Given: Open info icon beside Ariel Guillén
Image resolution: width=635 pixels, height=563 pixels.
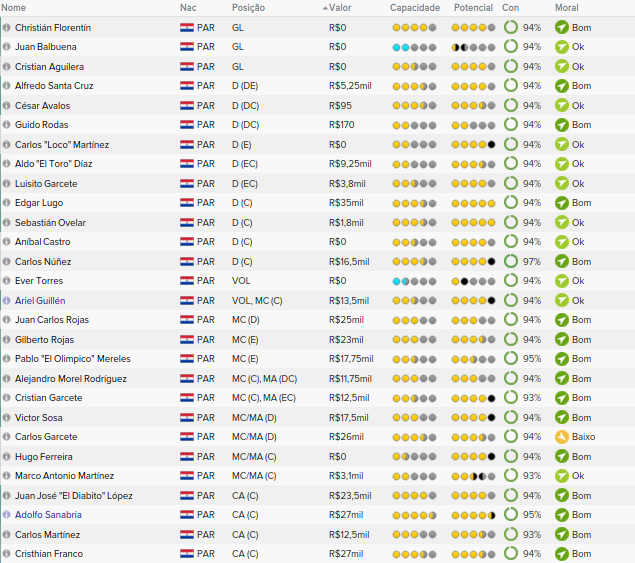Looking at the screenshot, I should 6,301.
